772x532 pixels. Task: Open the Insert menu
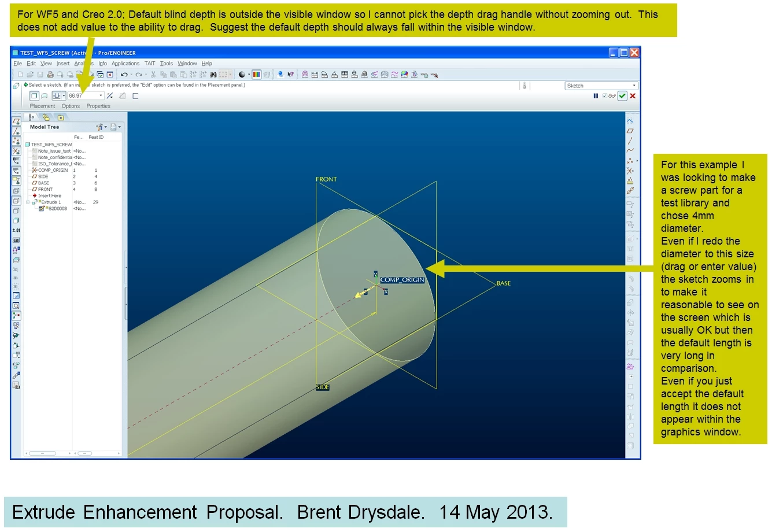(63, 64)
